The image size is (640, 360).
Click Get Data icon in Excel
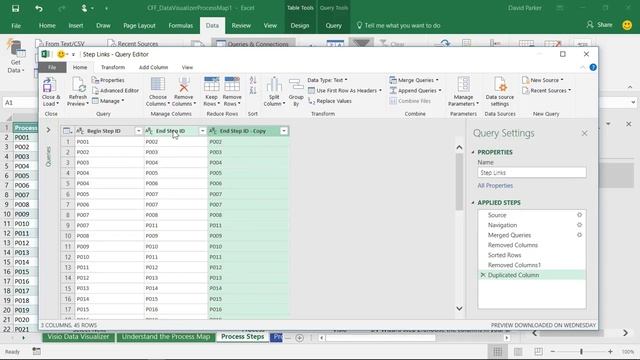16,49
